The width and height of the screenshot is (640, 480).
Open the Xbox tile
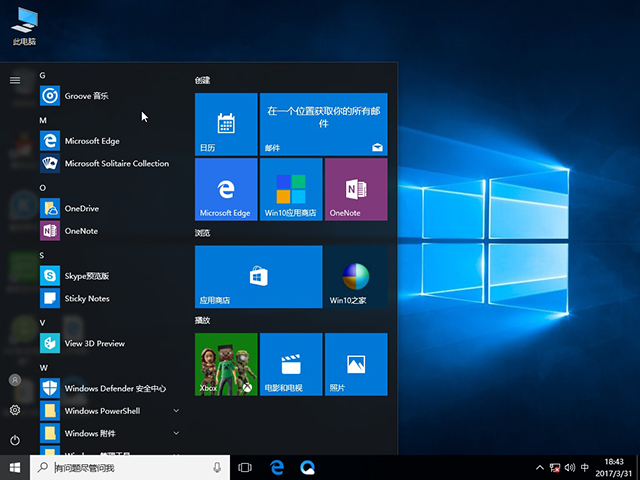(x=225, y=365)
